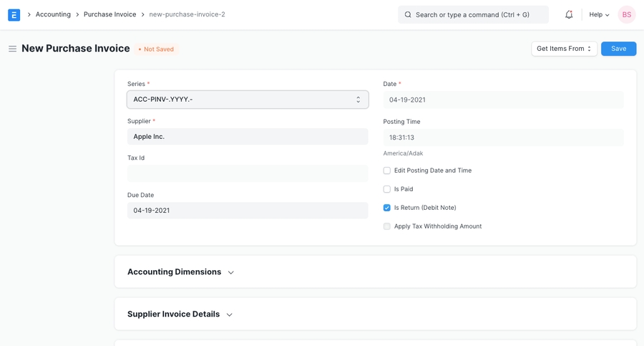The image size is (644, 346).
Task: Toggle the sidebar hamburger menu icon
Action: pyautogui.click(x=12, y=49)
